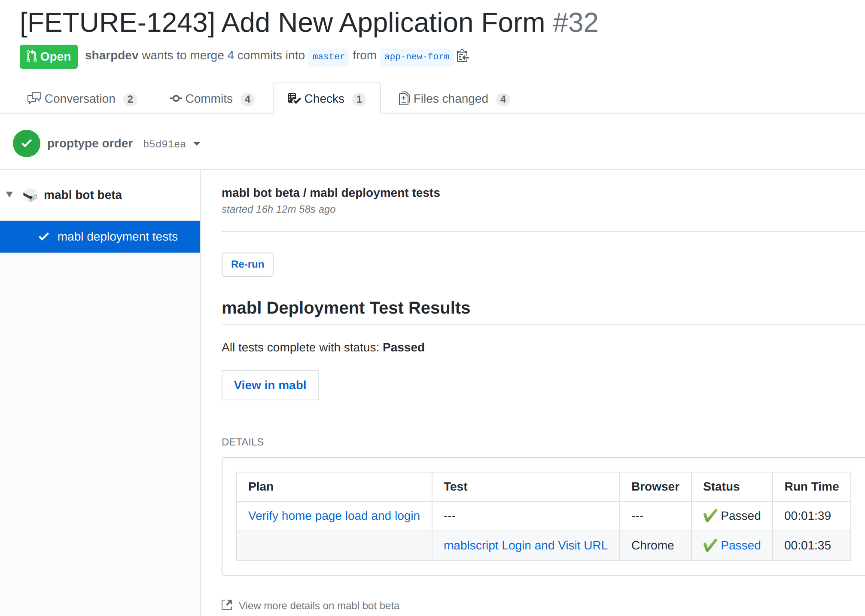Click the checks clipboard icon on the Checks tab
This screenshot has height=616, width=865.
(x=293, y=98)
